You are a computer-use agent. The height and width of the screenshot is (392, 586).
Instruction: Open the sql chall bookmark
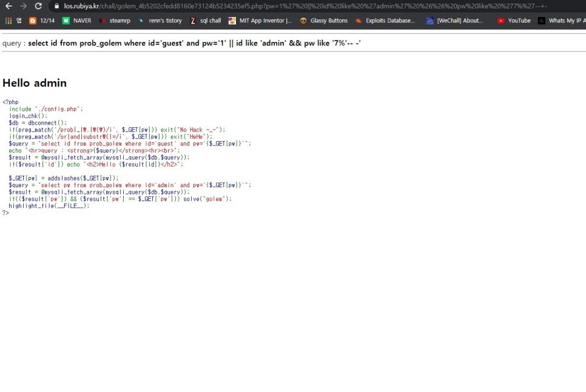pyautogui.click(x=206, y=21)
